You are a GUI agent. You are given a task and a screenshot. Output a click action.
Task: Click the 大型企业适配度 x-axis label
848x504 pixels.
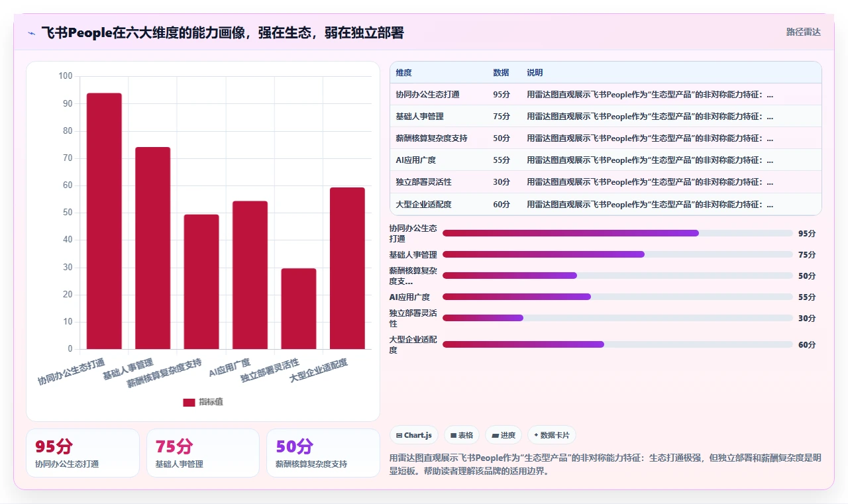pos(319,370)
